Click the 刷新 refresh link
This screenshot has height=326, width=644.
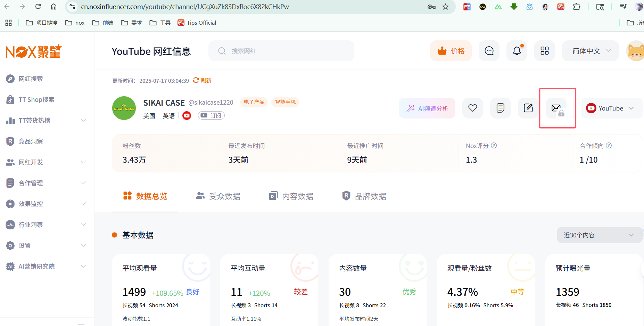(x=203, y=80)
